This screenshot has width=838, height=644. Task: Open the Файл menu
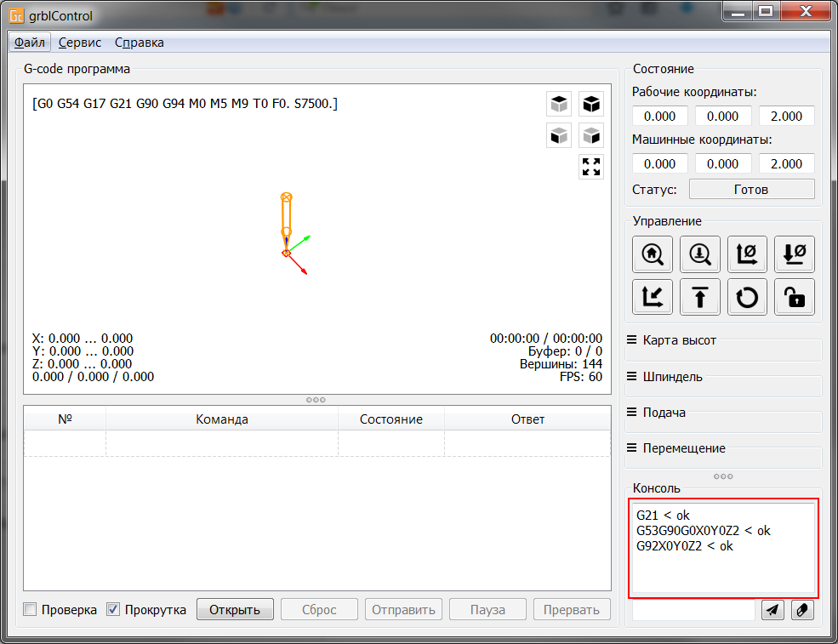30,43
